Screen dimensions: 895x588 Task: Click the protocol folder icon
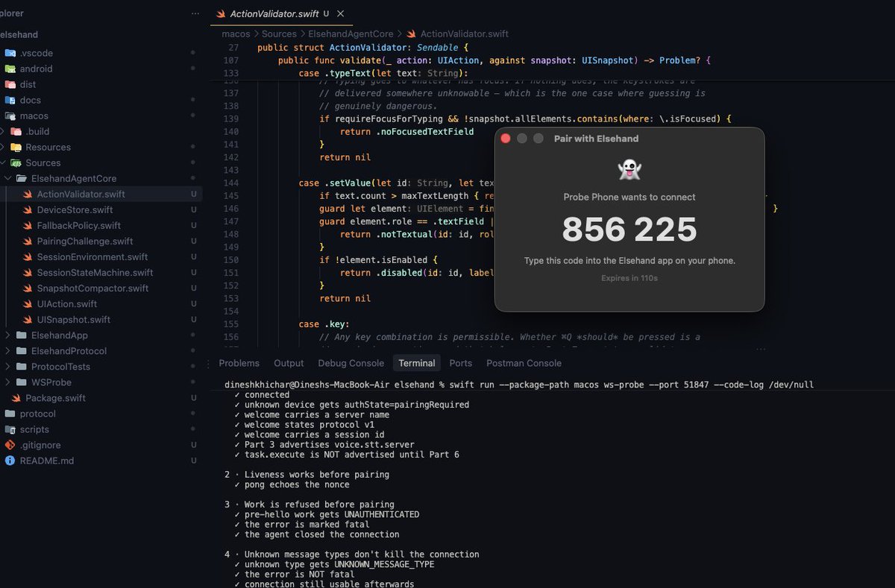point(10,414)
